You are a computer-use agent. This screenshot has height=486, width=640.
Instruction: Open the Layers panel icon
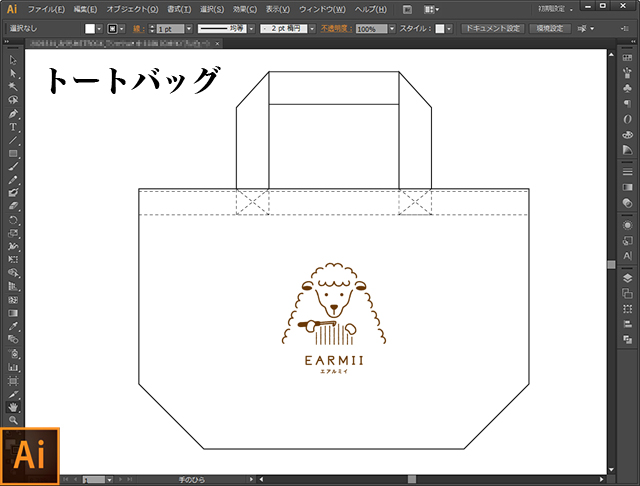(x=627, y=278)
